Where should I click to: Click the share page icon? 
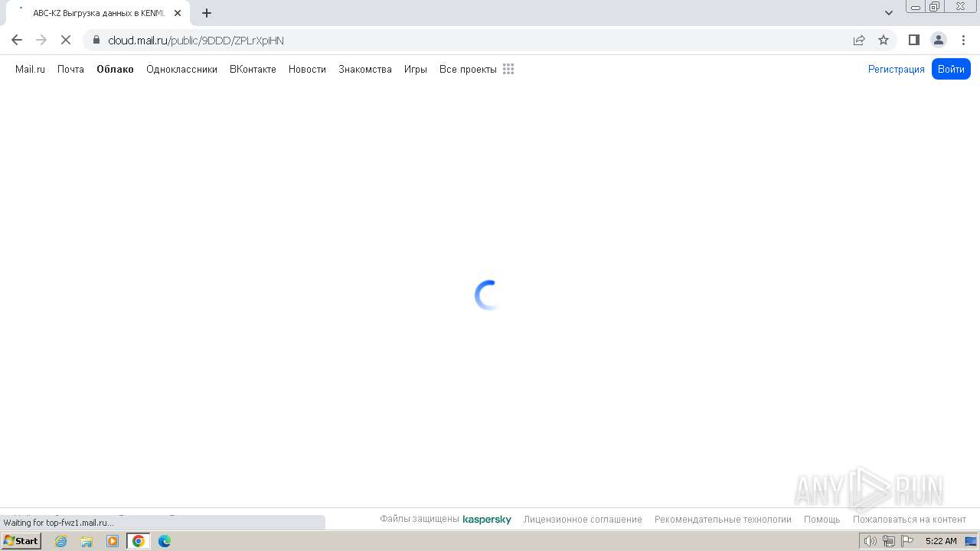point(859,40)
